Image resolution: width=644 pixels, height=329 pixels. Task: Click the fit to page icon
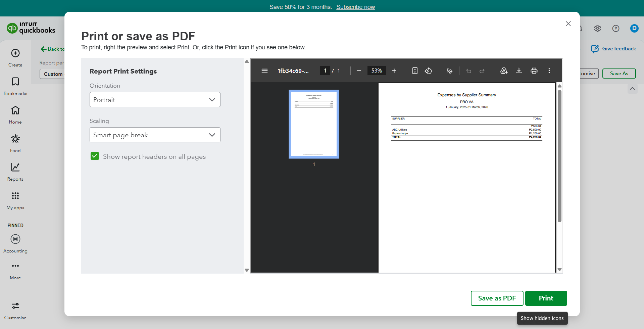click(415, 71)
